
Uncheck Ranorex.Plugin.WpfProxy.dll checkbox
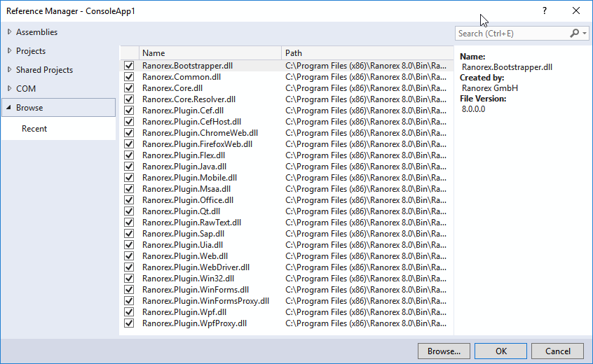click(129, 323)
